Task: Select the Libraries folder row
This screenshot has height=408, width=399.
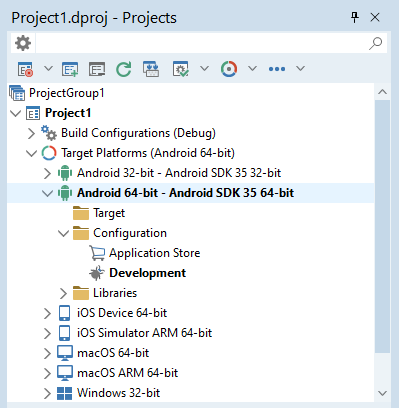Action: click(115, 293)
